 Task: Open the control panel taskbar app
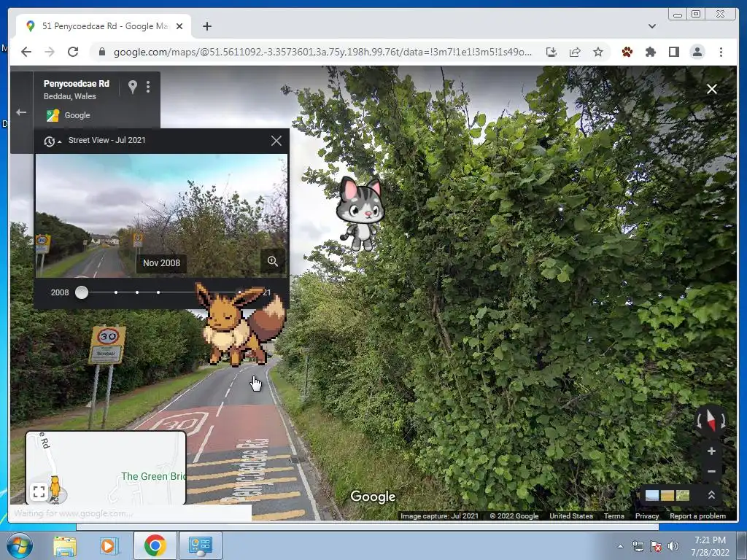(200, 545)
